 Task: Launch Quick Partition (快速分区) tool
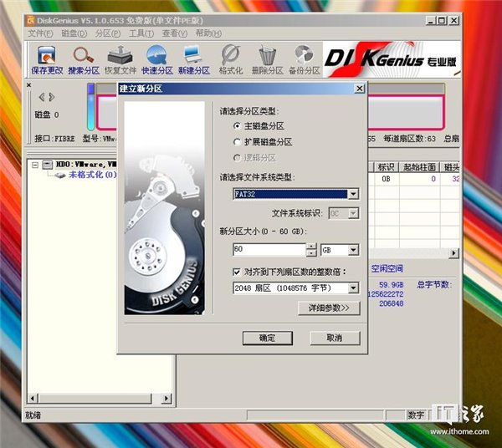point(157,60)
